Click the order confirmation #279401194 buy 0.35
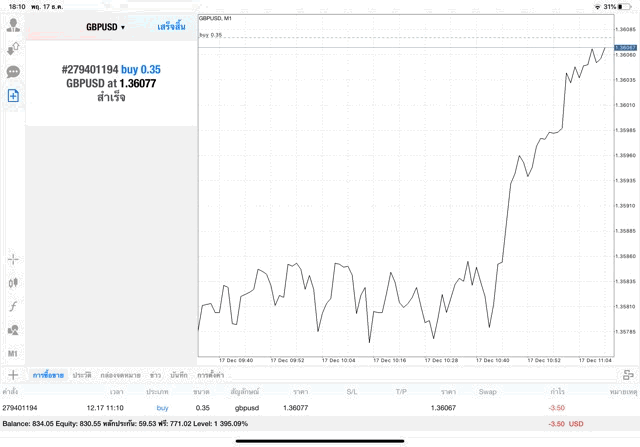 tap(111, 69)
